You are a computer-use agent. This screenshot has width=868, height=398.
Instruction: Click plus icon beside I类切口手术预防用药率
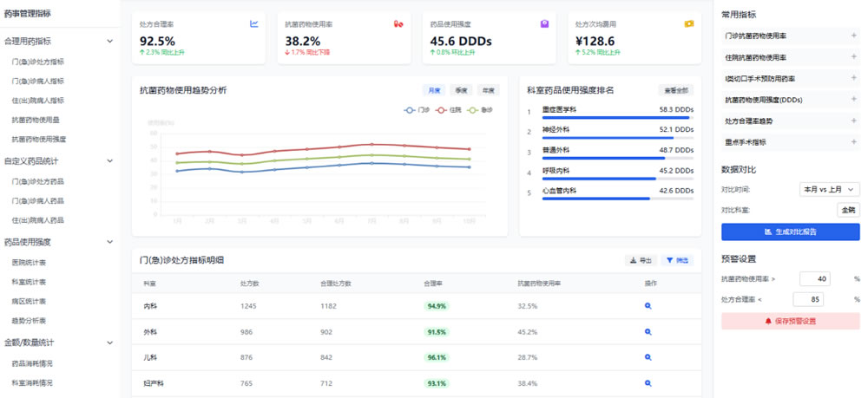pos(853,79)
